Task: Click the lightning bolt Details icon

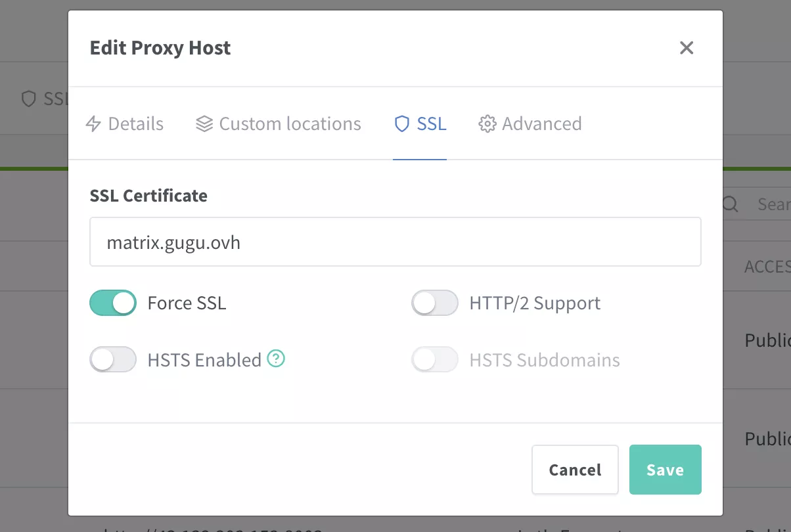Action: (94, 123)
